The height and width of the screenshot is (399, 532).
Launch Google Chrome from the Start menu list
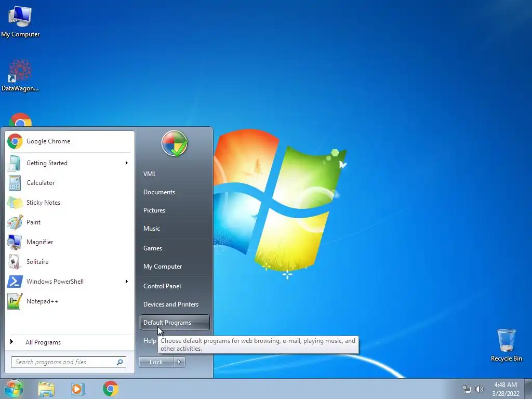[x=69, y=141]
